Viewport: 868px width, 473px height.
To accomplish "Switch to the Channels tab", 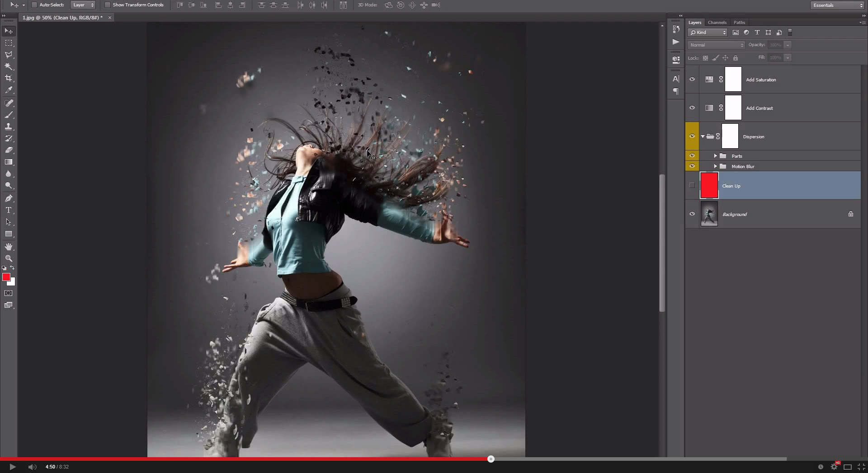I will point(717,23).
